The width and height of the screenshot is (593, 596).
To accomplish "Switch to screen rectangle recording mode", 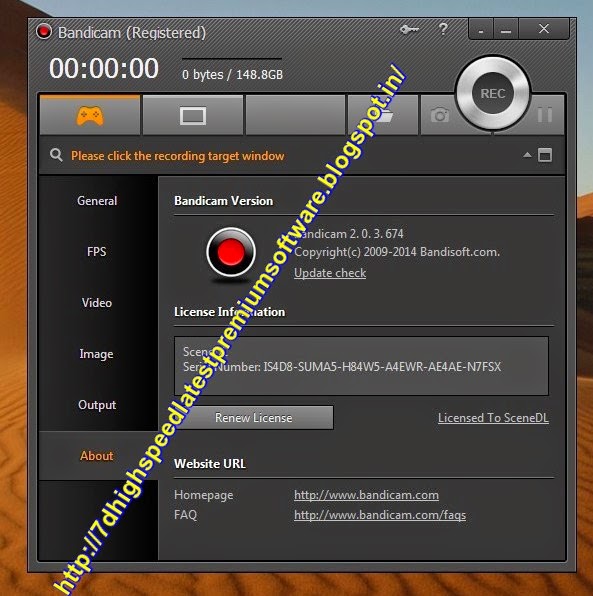I will 193,116.
